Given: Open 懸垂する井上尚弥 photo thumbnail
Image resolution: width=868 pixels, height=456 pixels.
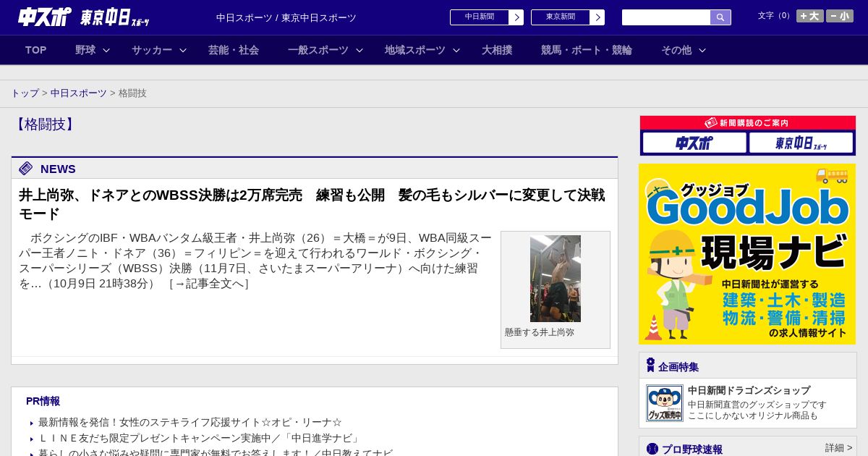Looking at the screenshot, I should click(x=556, y=279).
